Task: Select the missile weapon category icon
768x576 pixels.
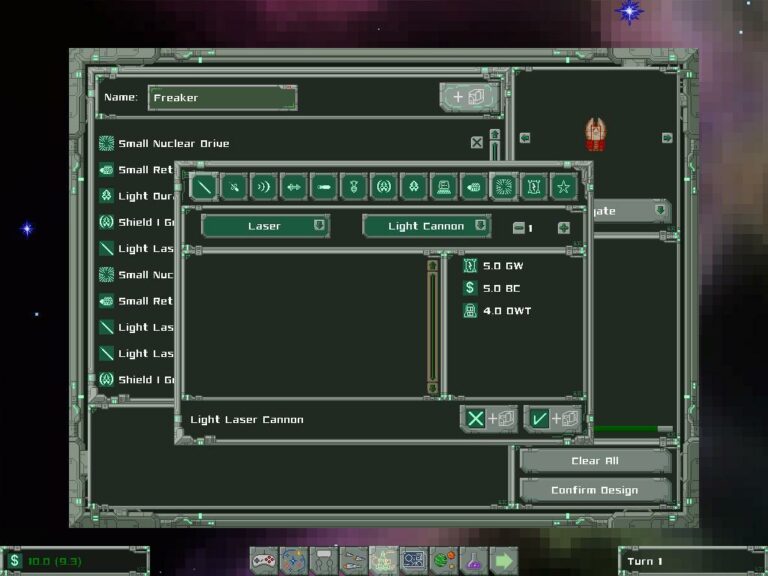Action: (324, 187)
